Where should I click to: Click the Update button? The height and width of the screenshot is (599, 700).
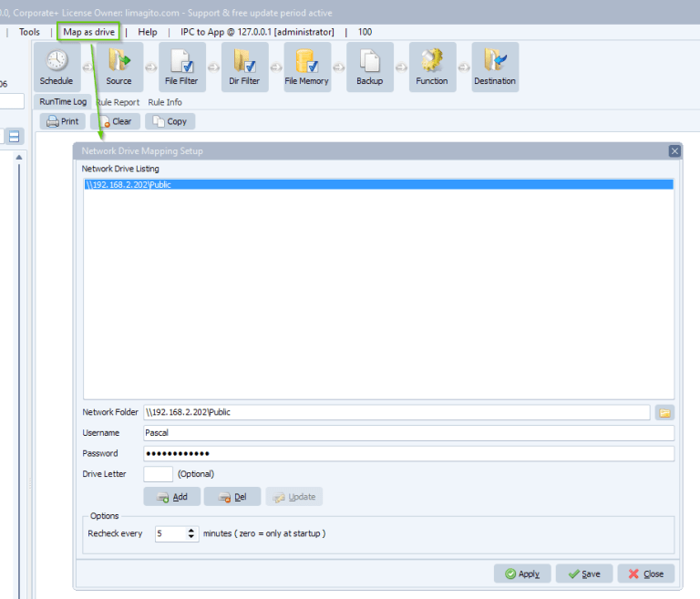pyautogui.click(x=293, y=497)
